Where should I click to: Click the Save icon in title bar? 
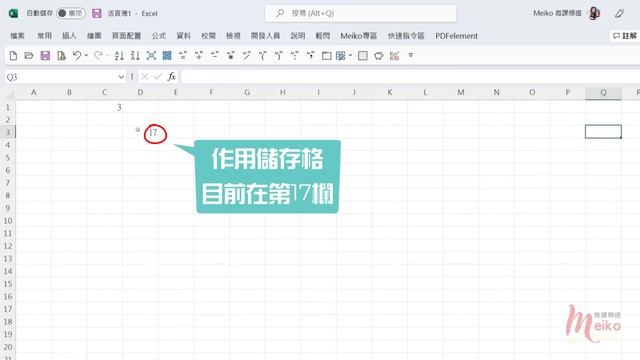coord(97,13)
